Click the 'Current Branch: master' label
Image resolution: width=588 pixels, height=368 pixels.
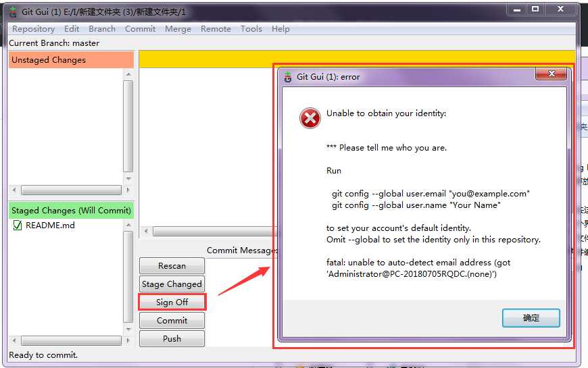point(54,43)
